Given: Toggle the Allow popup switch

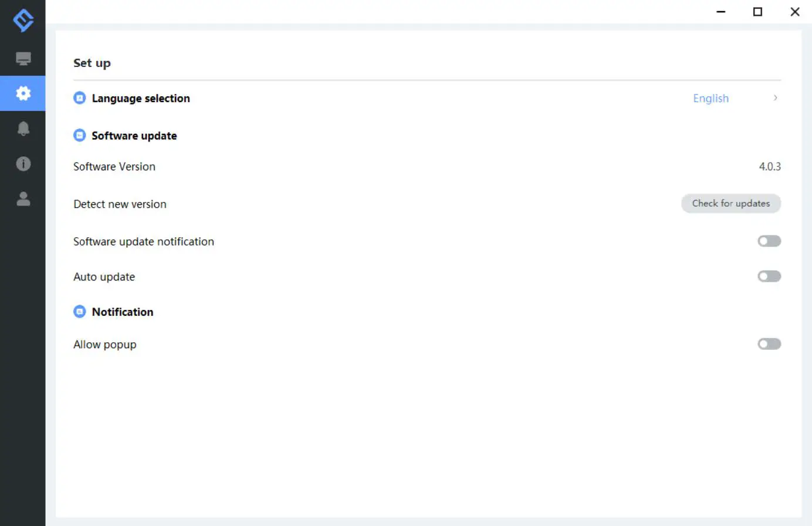Looking at the screenshot, I should [x=769, y=344].
